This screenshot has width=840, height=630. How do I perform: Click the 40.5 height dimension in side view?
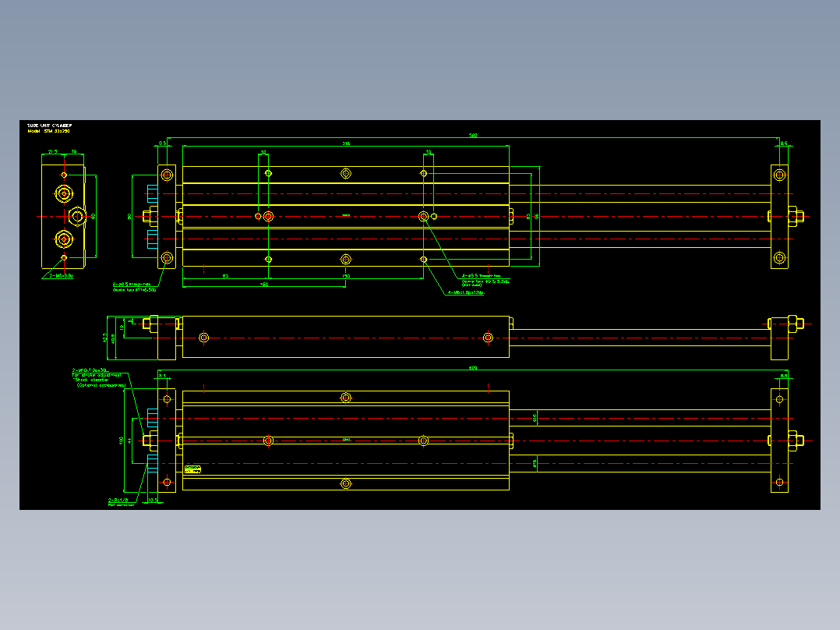point(112,338)
